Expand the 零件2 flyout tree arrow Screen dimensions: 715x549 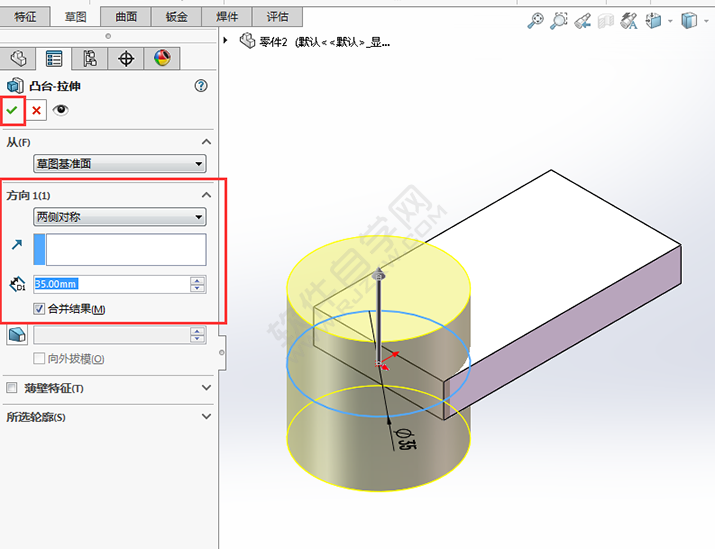[225, 41]
